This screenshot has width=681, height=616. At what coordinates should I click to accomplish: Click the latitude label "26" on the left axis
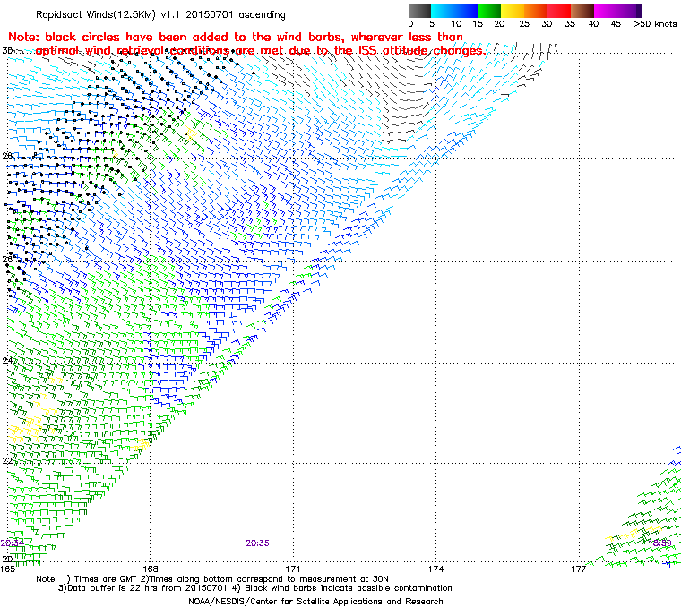point(7,259)
